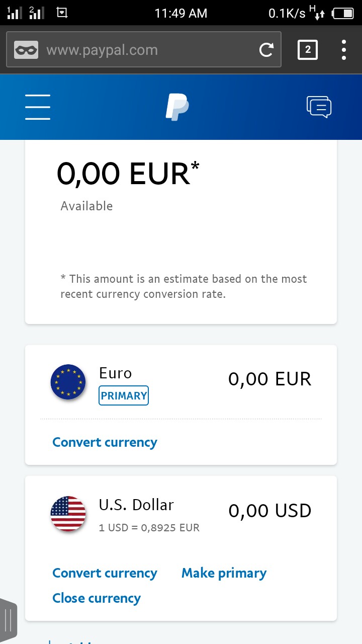
Task: Click the PayPal logo in header
Action: tap(177, 107)
